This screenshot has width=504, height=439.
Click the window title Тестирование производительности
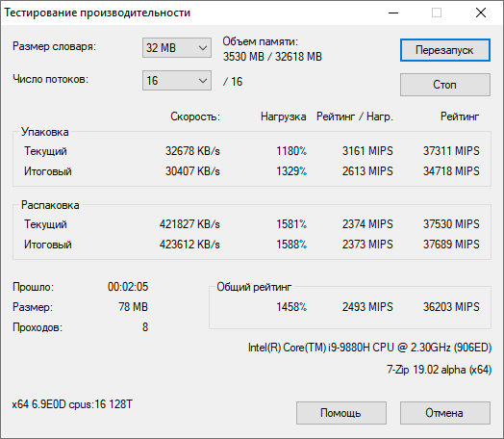pos(97,13)
